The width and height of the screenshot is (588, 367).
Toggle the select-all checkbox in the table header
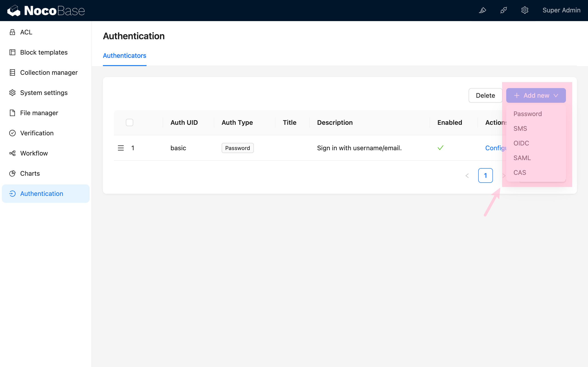pyautogui.click(x=130, y=122)
